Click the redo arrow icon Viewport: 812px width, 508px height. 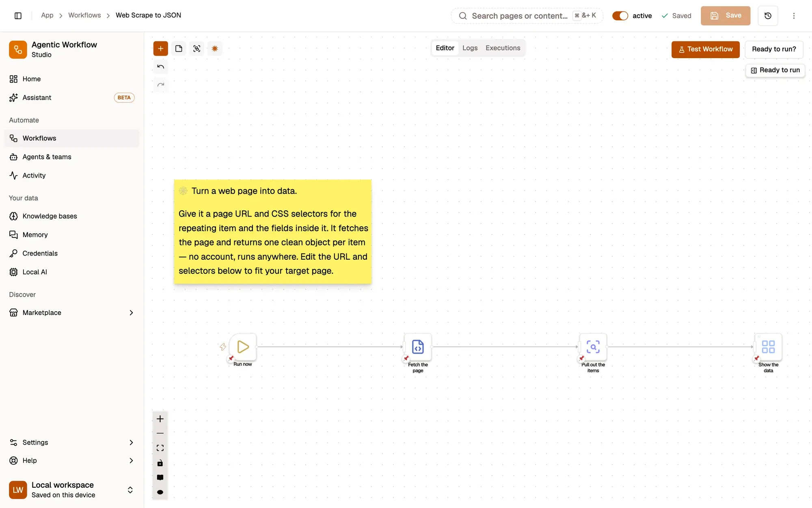[161, 85]
